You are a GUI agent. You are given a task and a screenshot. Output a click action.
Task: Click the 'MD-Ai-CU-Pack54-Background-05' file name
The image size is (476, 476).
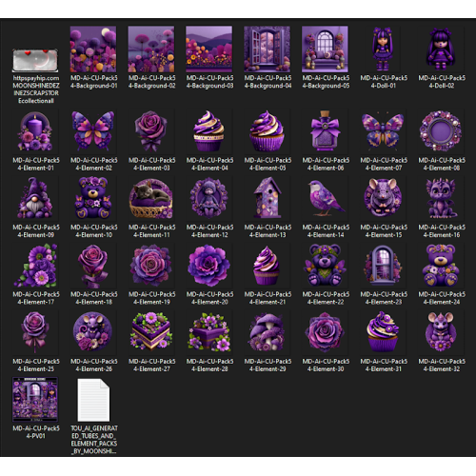[x=326, y=82]
